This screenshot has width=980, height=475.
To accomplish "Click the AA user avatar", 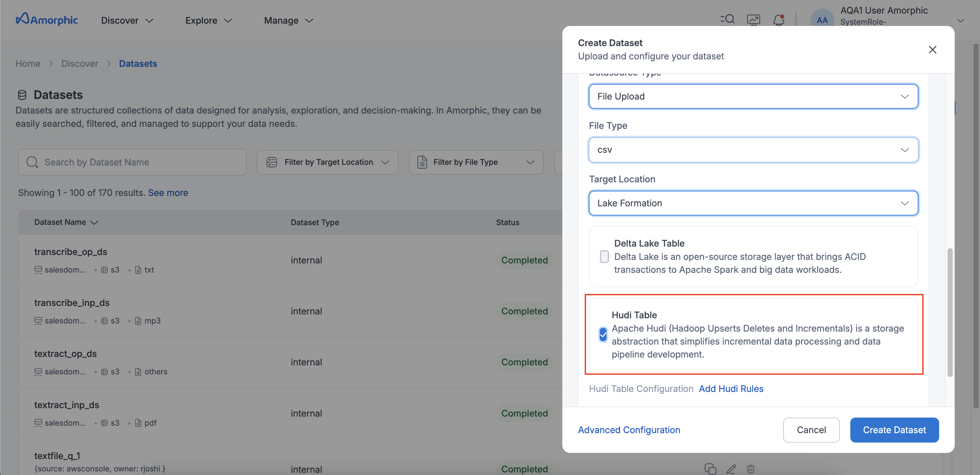I will pos(822,20).
